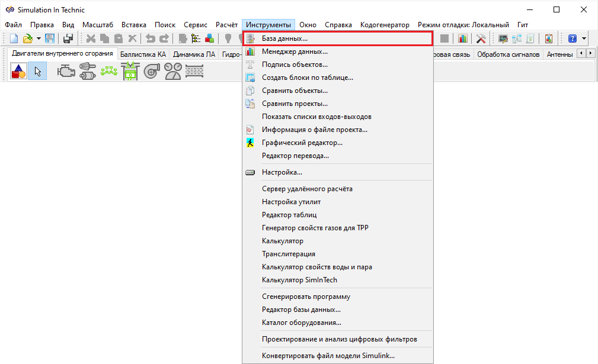The width and height of the screenshot is (598, 364).
Task: Select the turbocharger block icon
Action: [x=152, y=72]
